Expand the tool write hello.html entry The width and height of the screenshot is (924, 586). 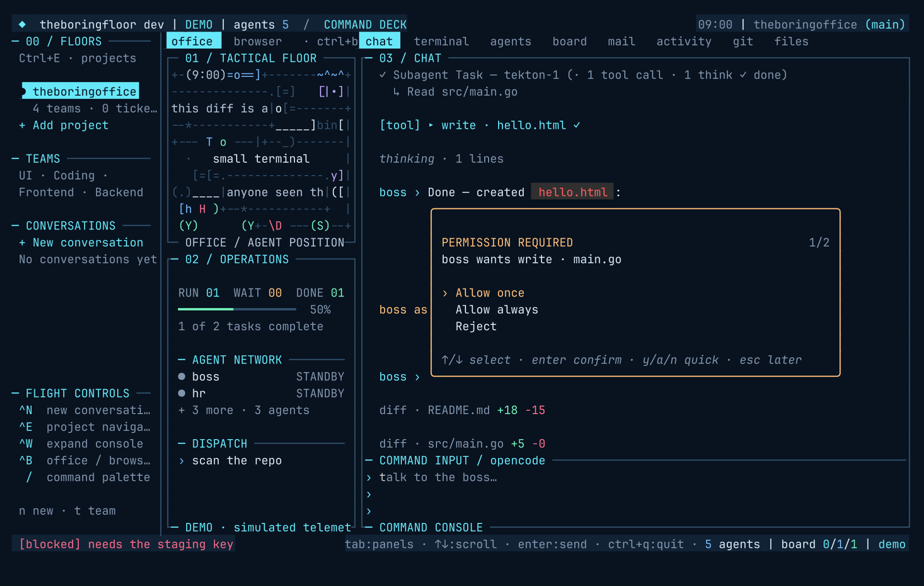click(x=480, y=125)
